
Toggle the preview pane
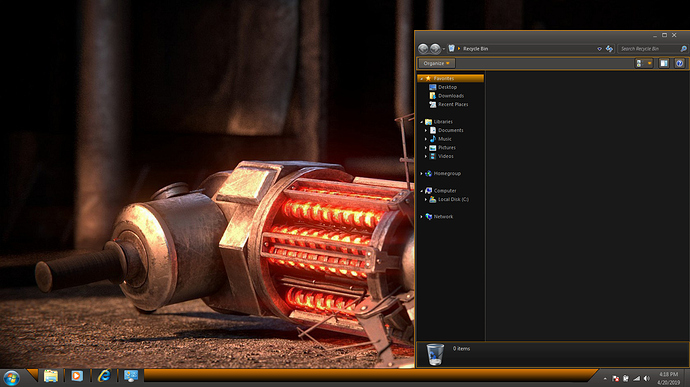[x=664, y=63]
